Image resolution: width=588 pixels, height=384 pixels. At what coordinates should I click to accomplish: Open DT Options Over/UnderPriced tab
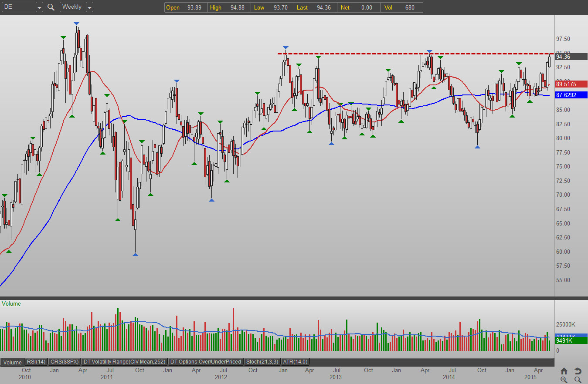(206, 362)
